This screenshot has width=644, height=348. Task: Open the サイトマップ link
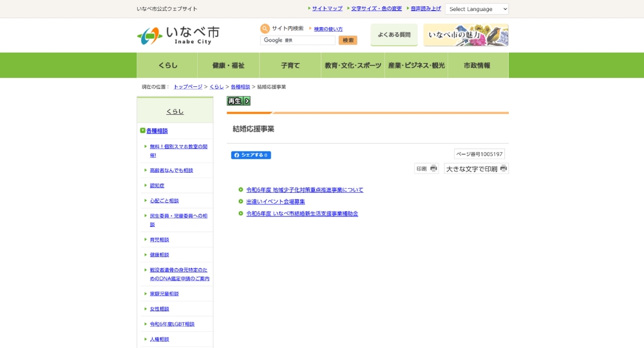tap(327, 8)
